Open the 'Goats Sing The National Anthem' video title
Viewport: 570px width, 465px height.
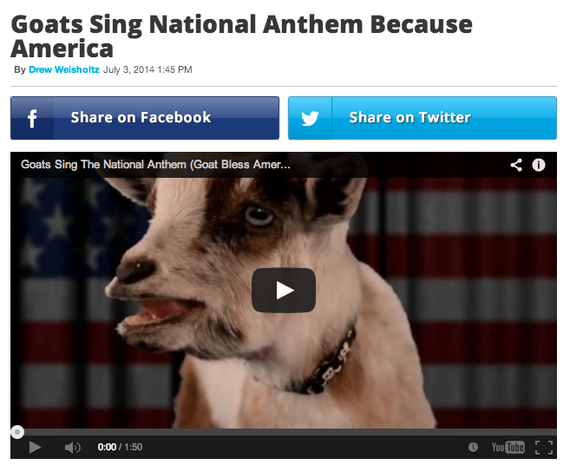pyautogui.click(x=156, y=165)
